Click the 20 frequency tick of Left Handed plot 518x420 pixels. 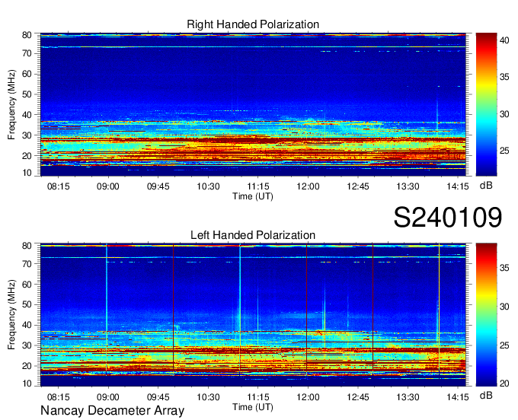[27, 366]
